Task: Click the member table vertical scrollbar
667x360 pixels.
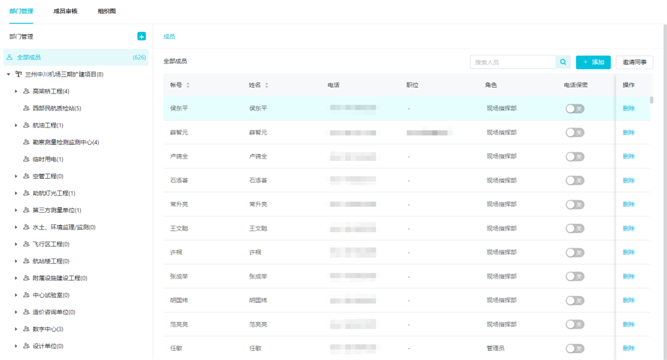Action: coord(651,100)
